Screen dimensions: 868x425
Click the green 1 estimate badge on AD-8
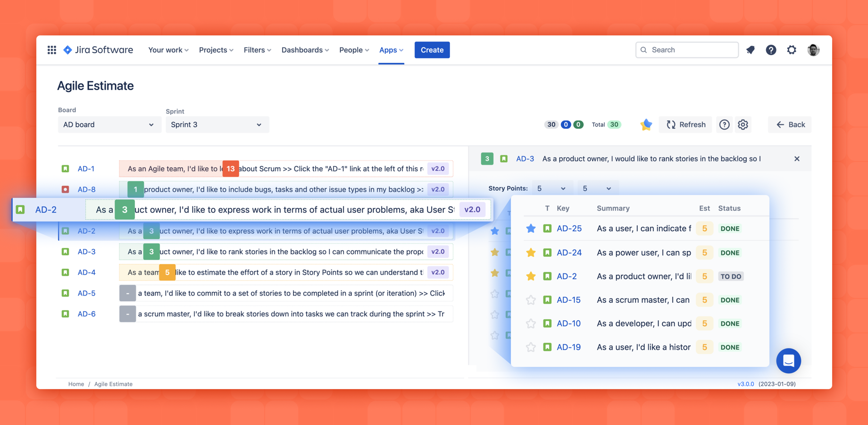coord(135,189)
